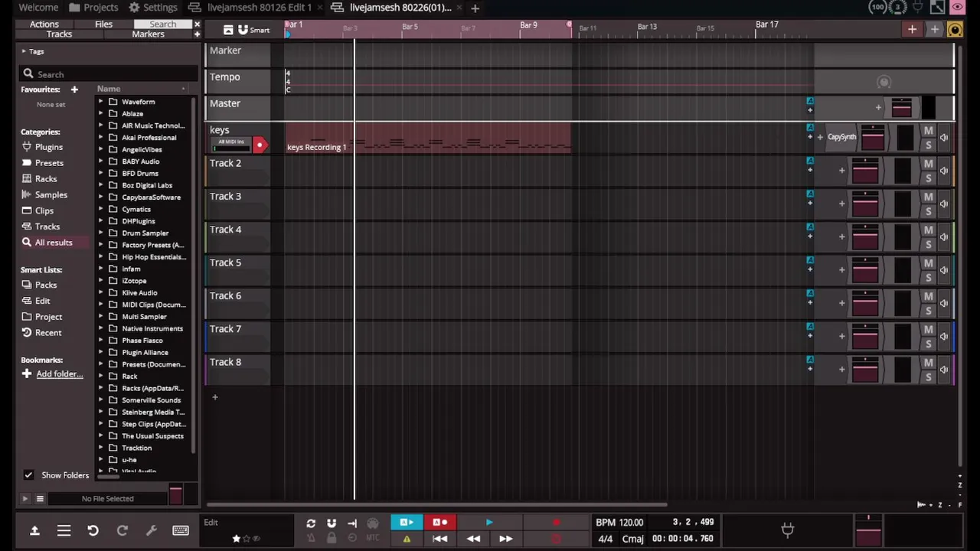Click the rewind transport button

coord(473,539)
